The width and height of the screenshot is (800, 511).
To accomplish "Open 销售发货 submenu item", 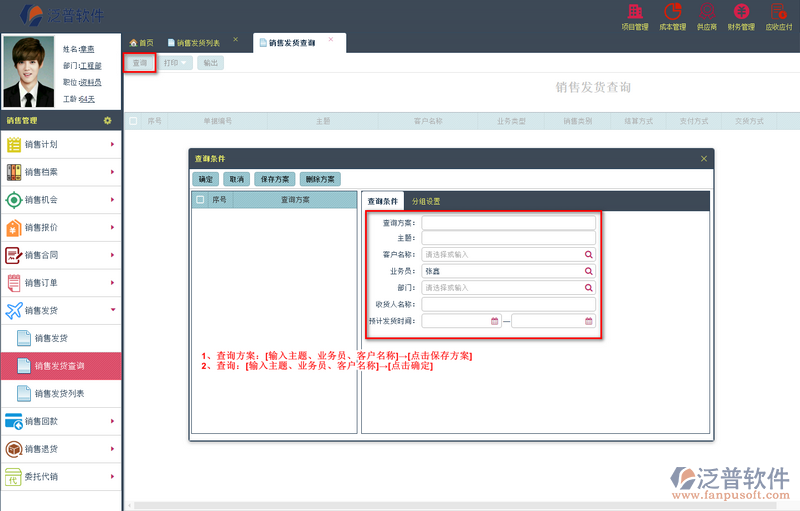I will (61, 338).
